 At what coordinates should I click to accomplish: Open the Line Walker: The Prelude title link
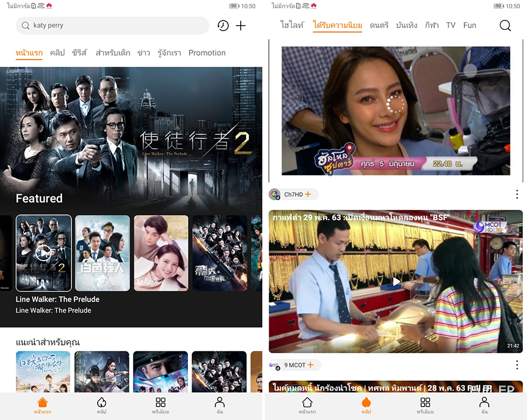pyautogui.click(x=57, y=299)
